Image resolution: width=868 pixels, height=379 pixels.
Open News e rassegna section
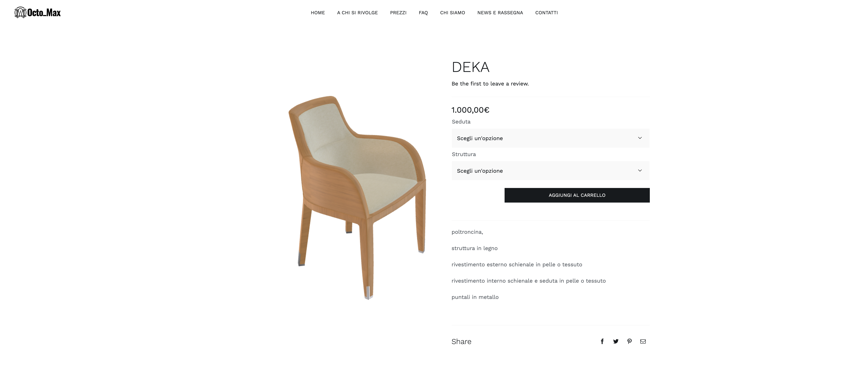pyautogui.click(x=500, y=13)
